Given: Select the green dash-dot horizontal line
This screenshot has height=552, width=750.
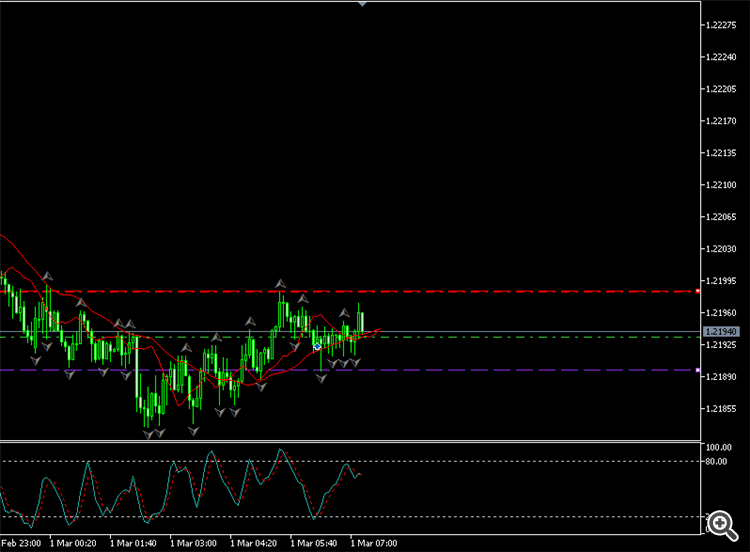Looking at the screenshot, I should click(x=350, y=337).
